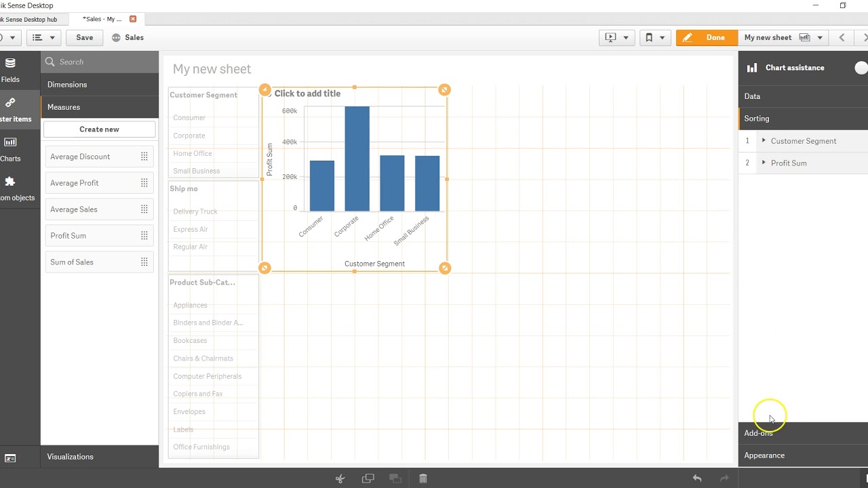This screenshot has width=868, height=488.
Task: Click the copy icon in bottom bar
Action: coord(368,479)
